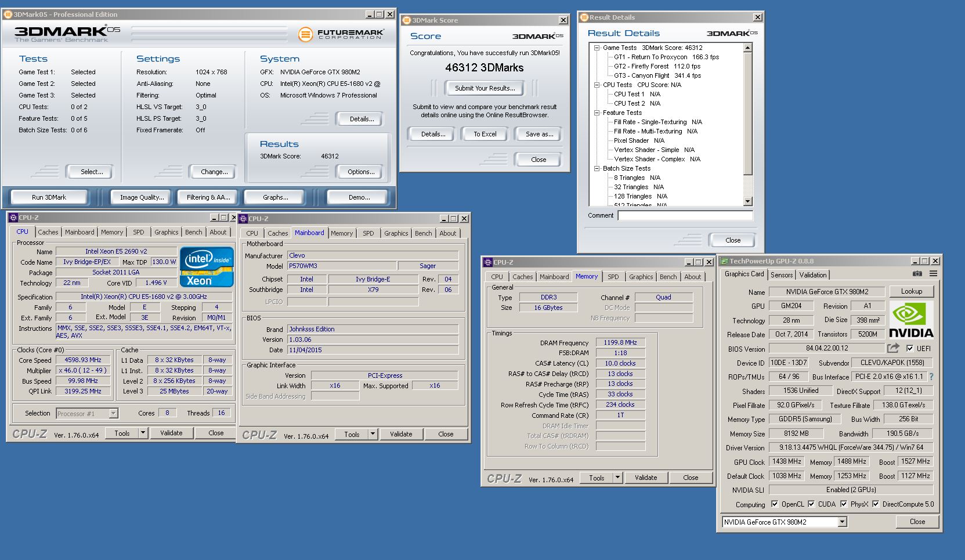Open the Graphics Card tab in GPU-Z
The width and height of the screenshot is (965, 560).
(x=744, y=274)
